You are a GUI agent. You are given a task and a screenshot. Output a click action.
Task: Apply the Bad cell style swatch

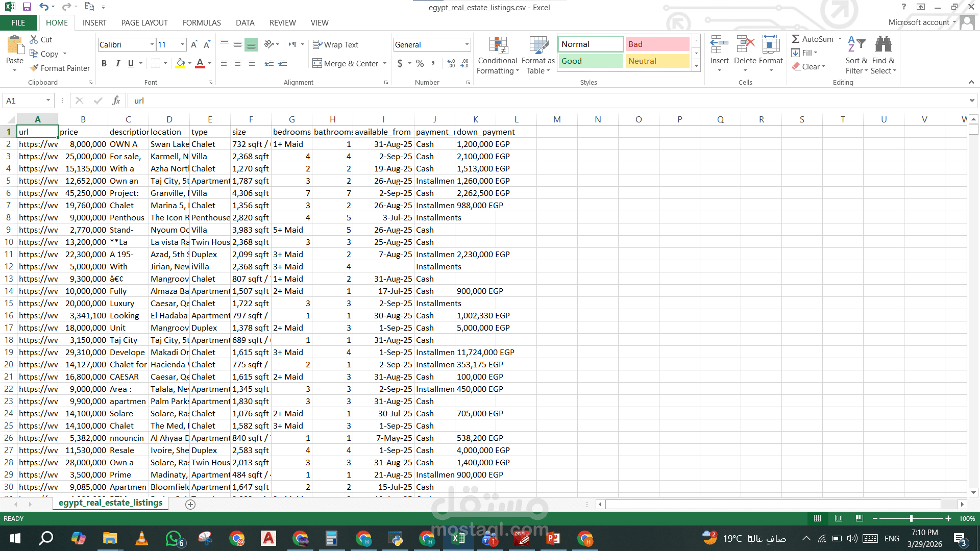(657, 44)
